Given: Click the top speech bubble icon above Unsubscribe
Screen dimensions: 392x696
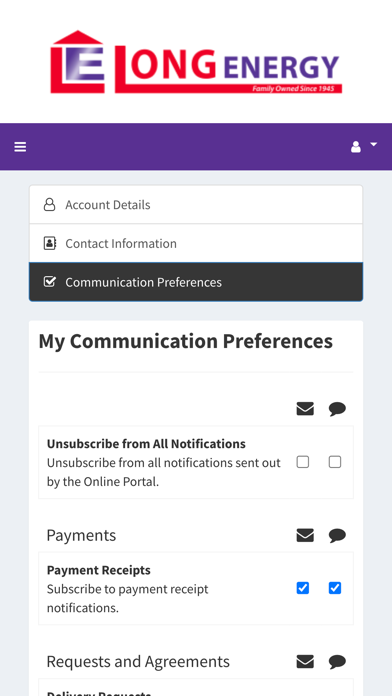Looking at the screenshot, I should point(337,409).
